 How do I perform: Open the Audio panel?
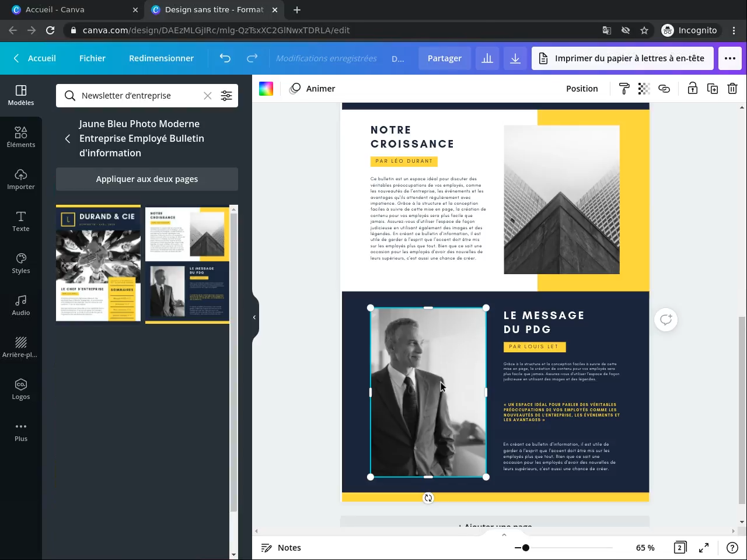(x=21, y=305)
